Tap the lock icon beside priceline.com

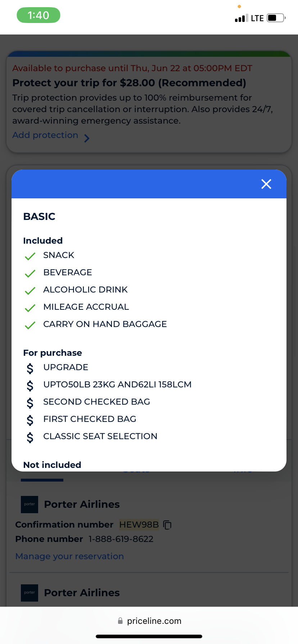coord(120,621)
